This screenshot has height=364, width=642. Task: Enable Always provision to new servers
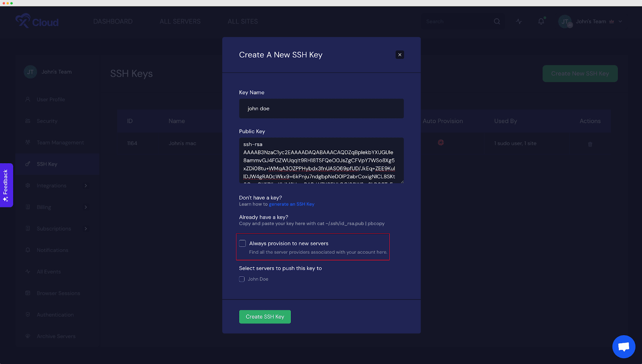tap(242, 243)
